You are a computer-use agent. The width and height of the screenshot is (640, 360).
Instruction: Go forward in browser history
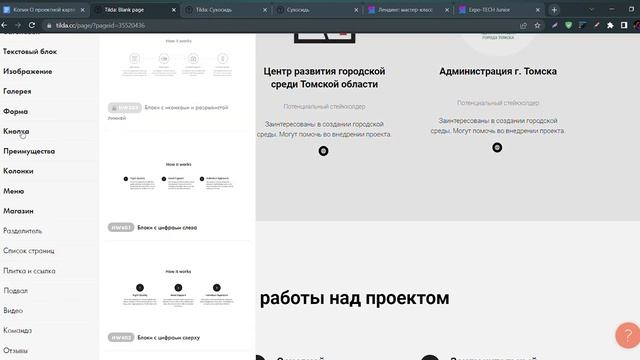tap(18, 25)
